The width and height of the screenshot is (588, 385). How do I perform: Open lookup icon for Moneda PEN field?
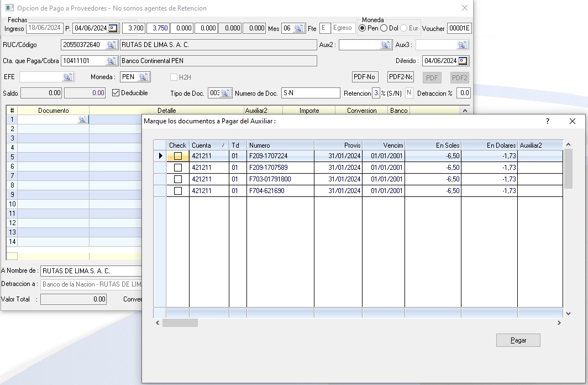[144, 77]
